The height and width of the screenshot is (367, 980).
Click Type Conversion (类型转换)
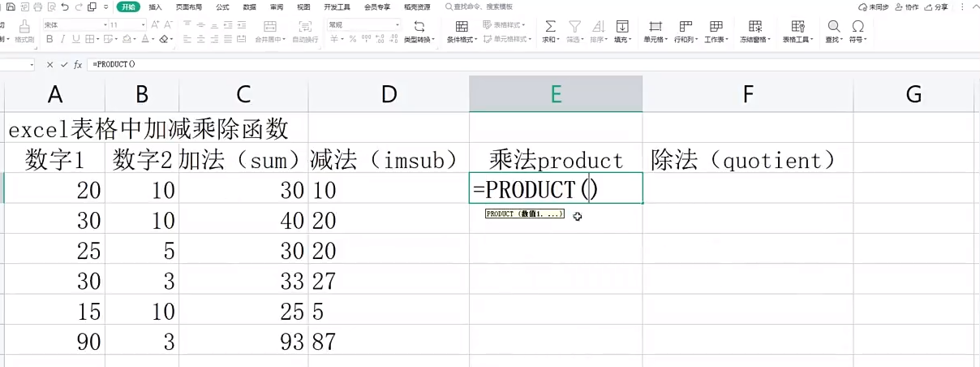pyautogui.click(x=419, y=32)
